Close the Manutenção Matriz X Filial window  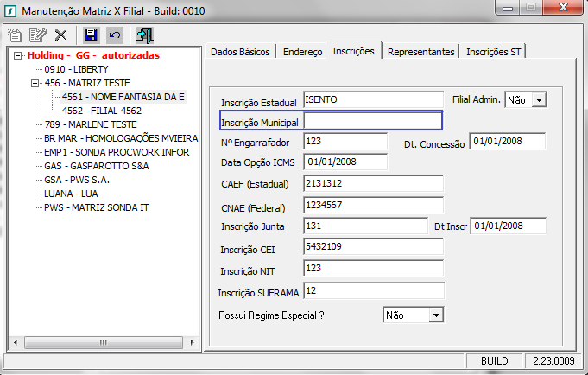click(564, 8)
